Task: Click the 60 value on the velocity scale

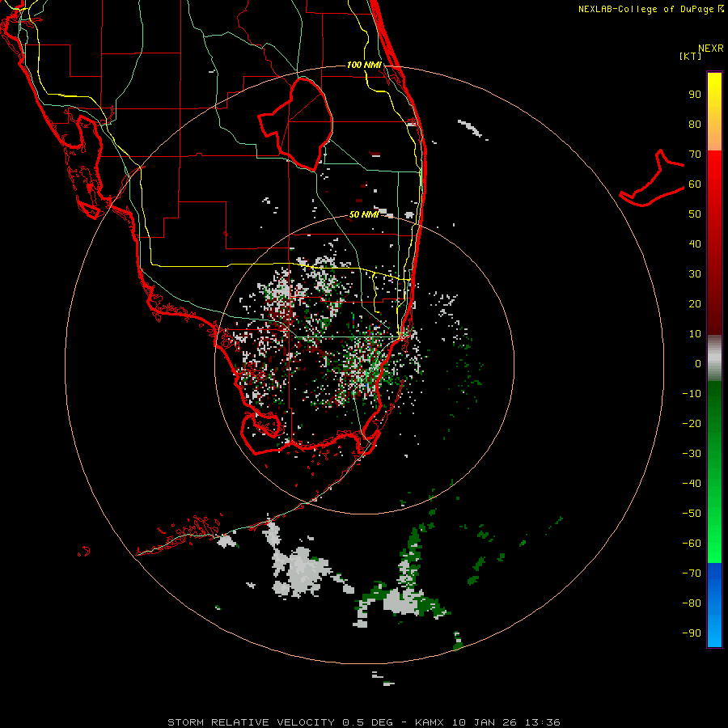Action: tap(695, 184)
